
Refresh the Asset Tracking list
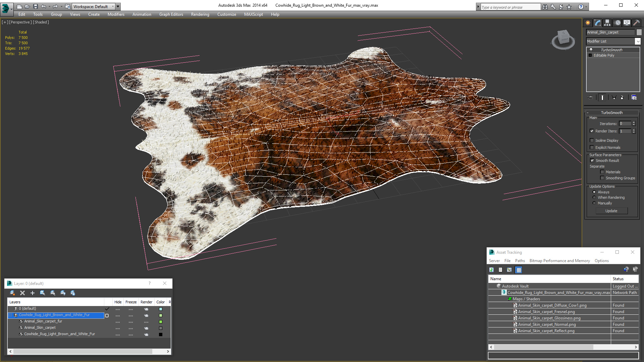pos(491,270)
